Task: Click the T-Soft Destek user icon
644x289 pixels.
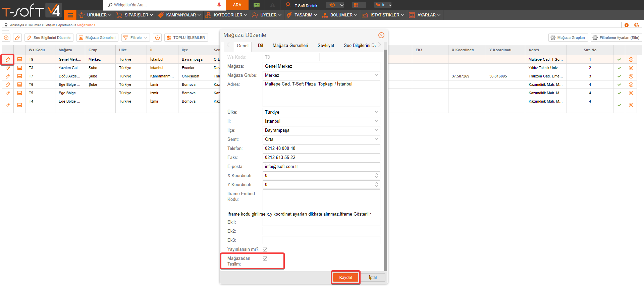Action: point(288,5)
